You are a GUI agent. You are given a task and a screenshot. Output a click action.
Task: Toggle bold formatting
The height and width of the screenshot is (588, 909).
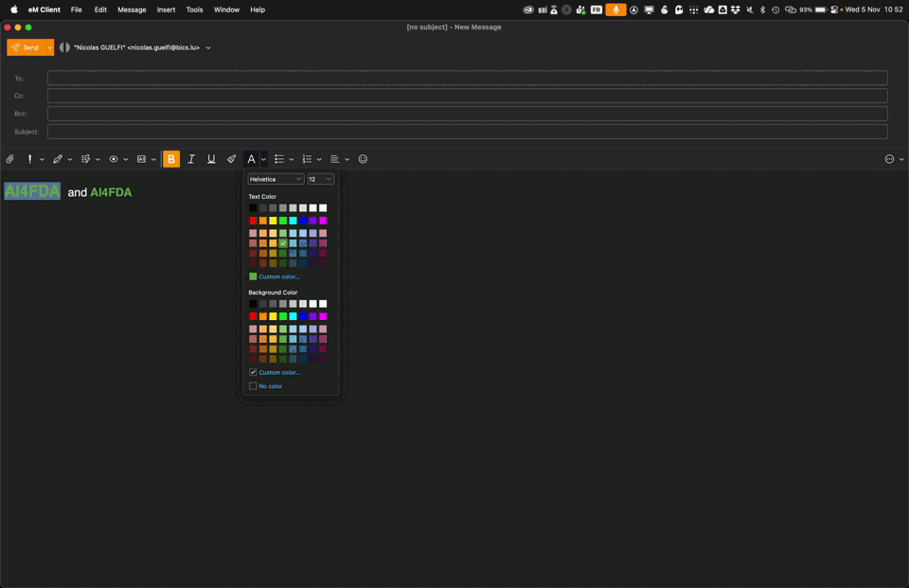coord(171,159)
